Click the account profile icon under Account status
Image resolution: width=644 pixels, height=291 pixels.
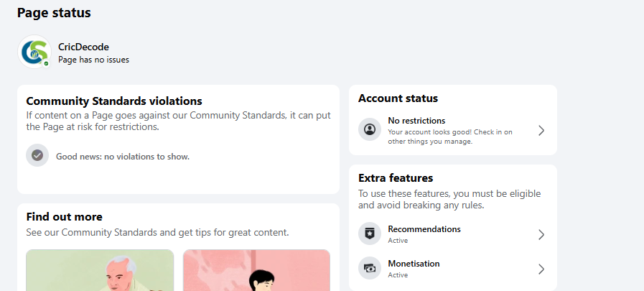tap(370, 129)
